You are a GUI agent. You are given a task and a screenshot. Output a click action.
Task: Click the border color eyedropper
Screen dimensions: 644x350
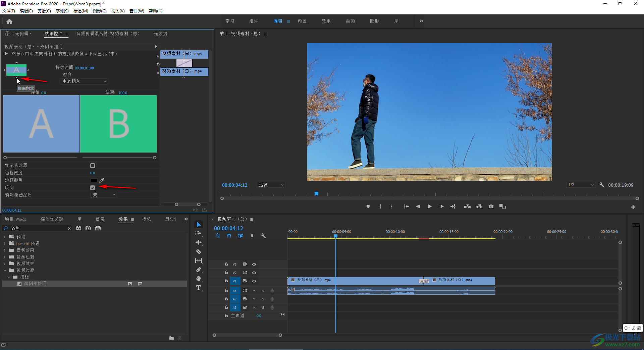tap(102, 180)
